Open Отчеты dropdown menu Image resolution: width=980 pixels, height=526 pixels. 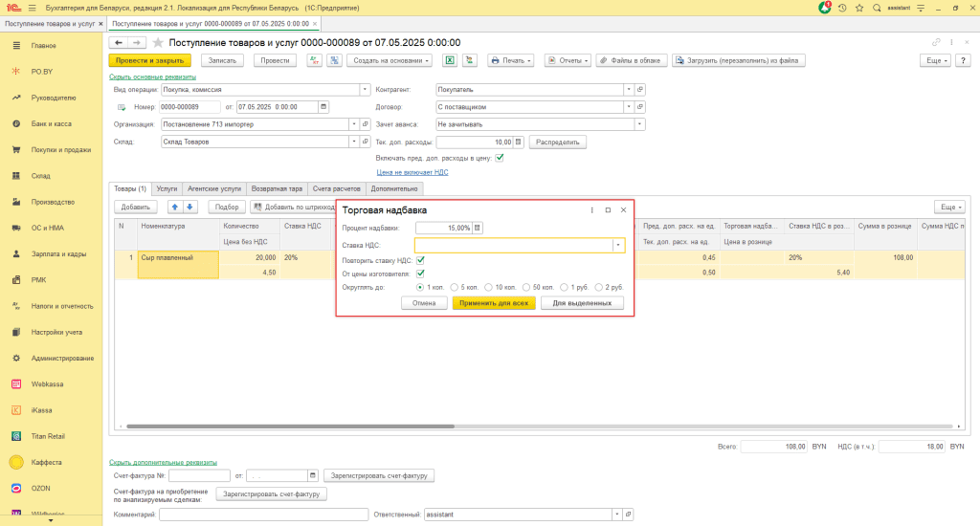(568, 60)
